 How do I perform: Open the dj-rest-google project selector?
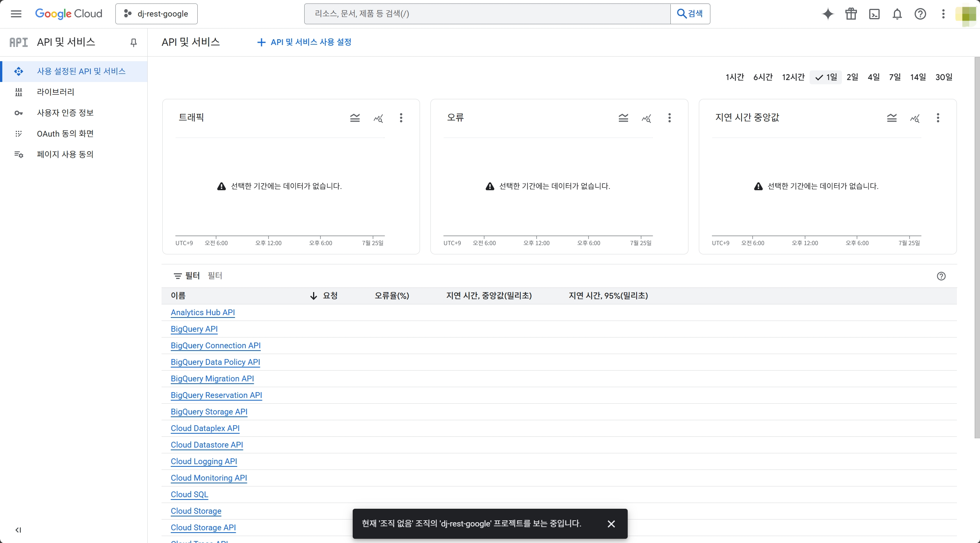pos(157,14)
